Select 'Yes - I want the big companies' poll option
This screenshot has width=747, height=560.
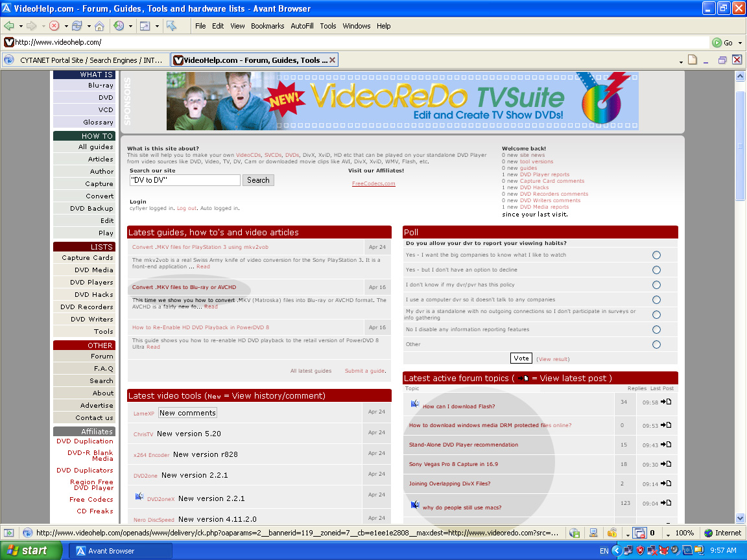(656, 255)
